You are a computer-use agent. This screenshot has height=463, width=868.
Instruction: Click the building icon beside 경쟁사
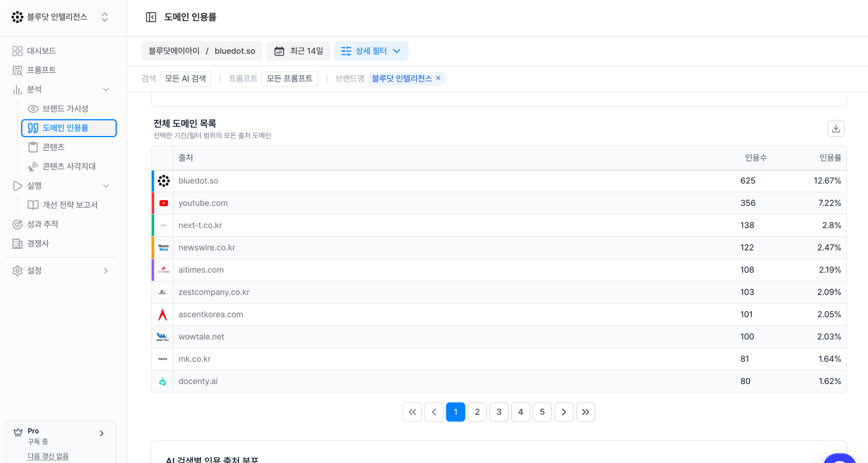tap(17, 243)
